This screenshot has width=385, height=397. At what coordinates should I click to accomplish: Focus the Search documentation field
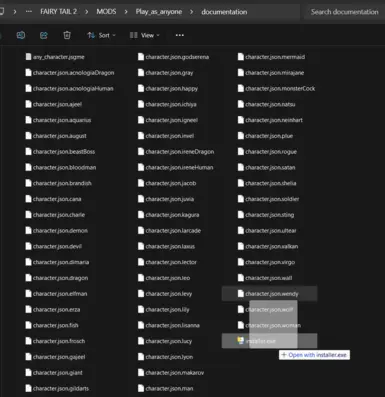click(x=344, y=12)
